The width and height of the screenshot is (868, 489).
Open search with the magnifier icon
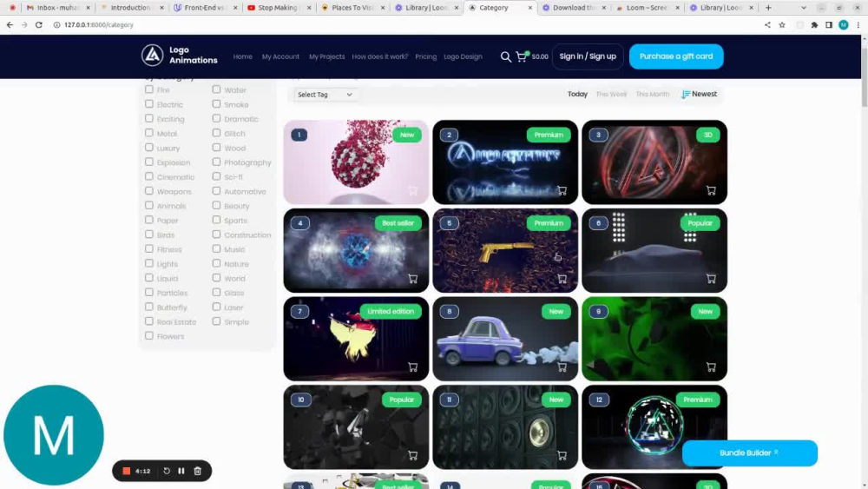click(505, 56)
